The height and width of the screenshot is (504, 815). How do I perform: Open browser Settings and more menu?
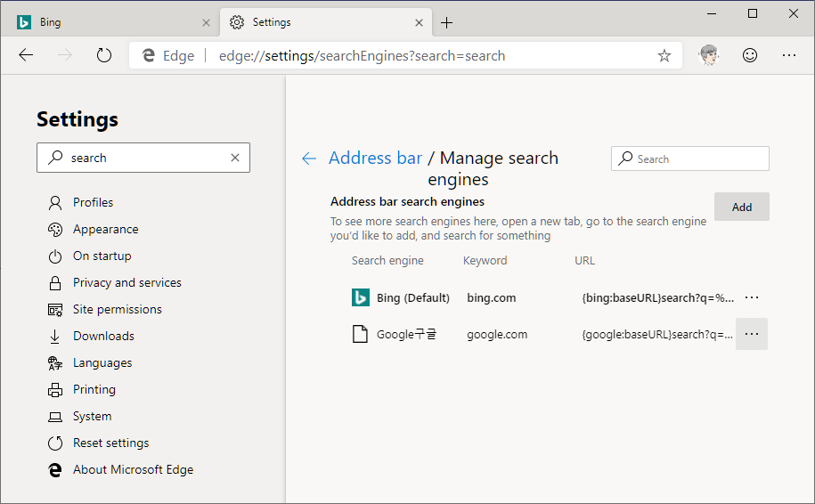[789, 55]
